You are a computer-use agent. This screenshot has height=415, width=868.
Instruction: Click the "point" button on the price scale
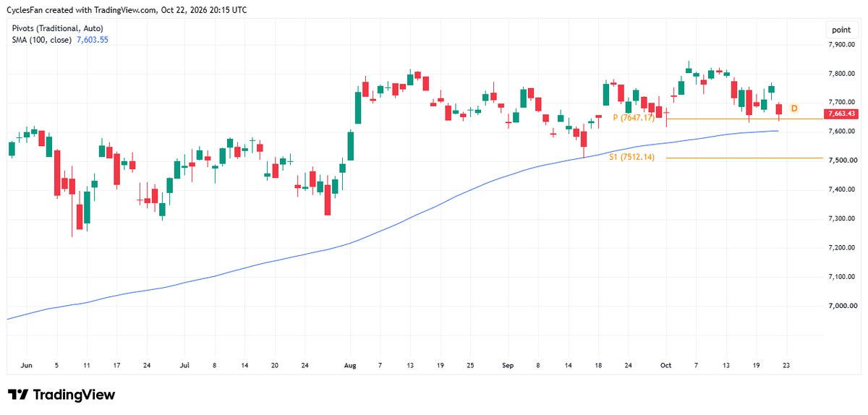click(841, 30)
